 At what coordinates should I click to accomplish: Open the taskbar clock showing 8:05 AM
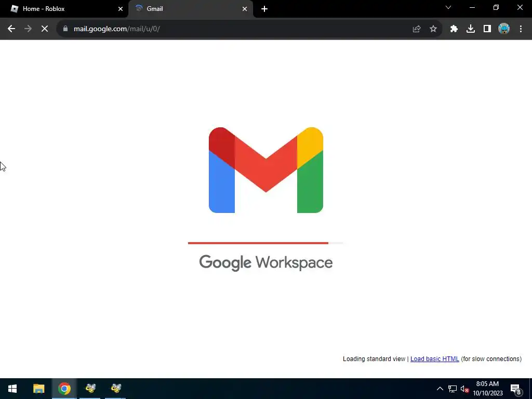[487, 389]
